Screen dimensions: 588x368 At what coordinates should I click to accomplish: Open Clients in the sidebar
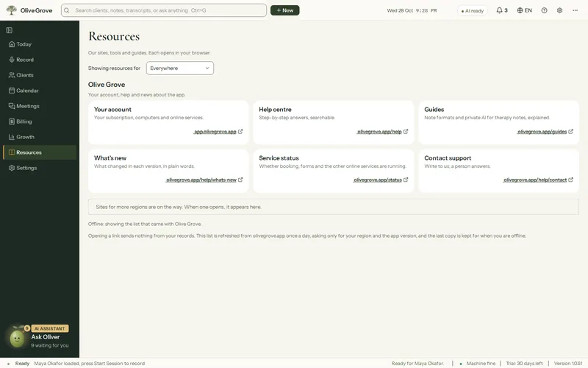coord(40,75)
